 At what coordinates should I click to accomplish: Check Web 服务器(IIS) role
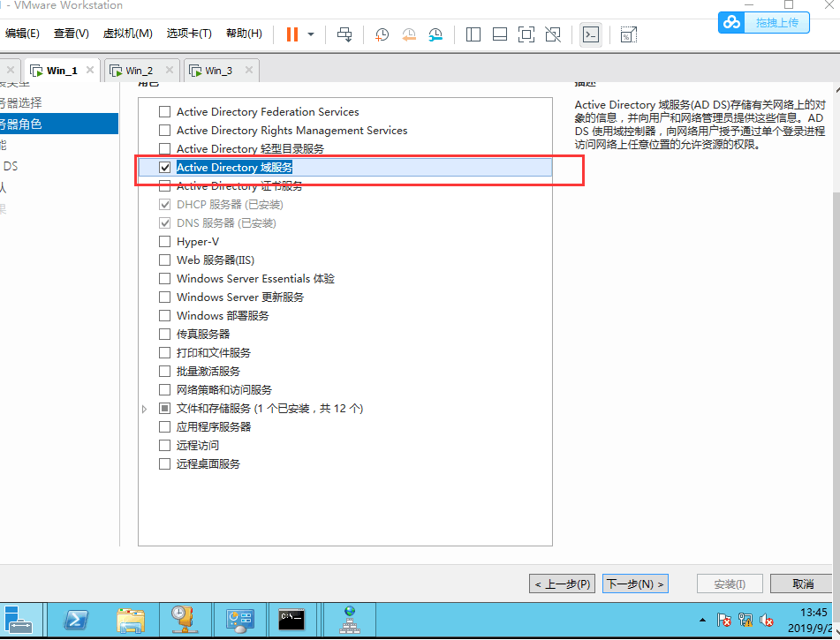click(165, 260)
